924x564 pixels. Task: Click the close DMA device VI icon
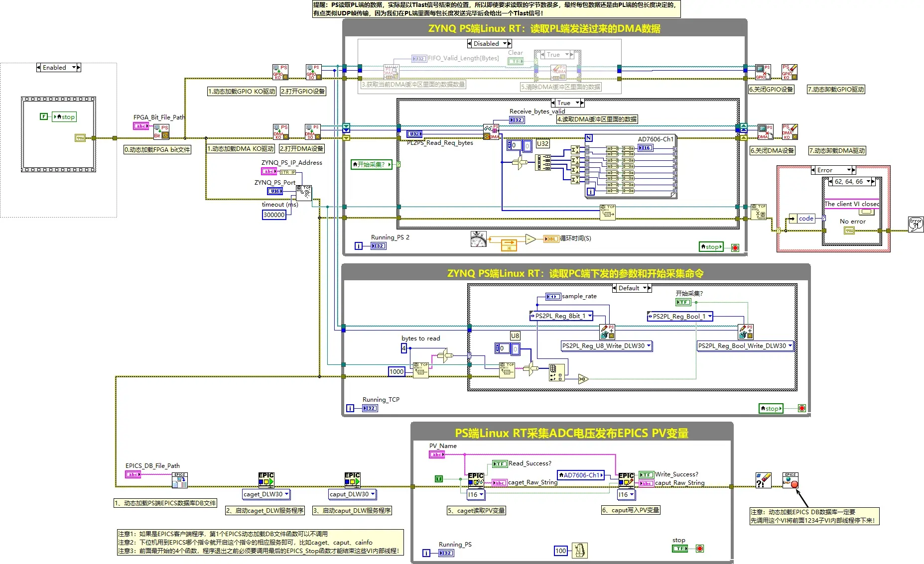click(765, 131)
